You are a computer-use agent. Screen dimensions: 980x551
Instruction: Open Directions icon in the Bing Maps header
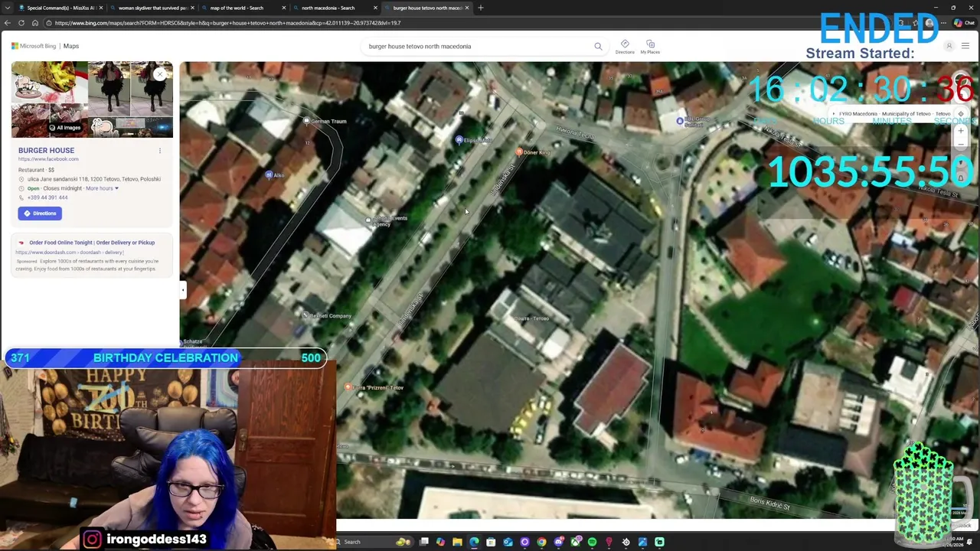(625, 46)
